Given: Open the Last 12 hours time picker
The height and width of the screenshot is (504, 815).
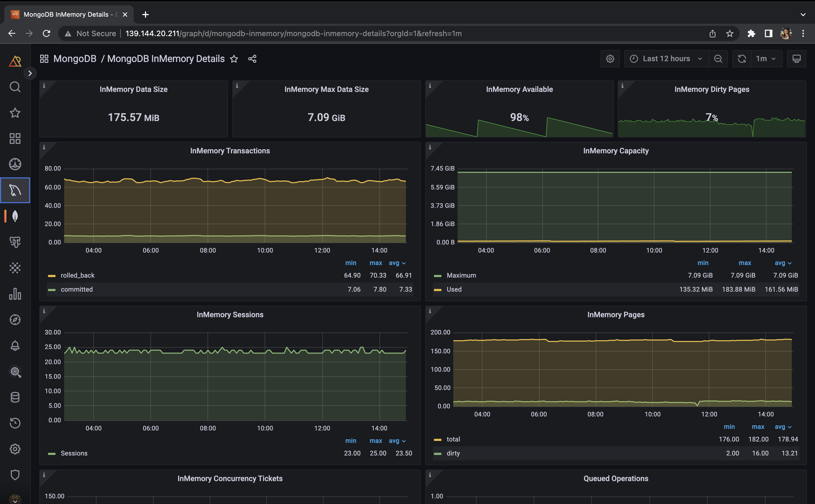Looking at the screenshot, I should 666,59.
